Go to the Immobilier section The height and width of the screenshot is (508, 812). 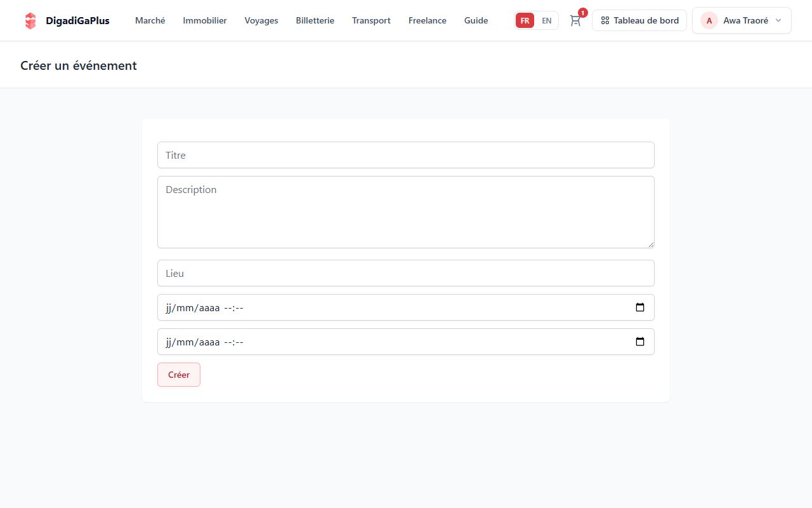click(x=205, y=20)
